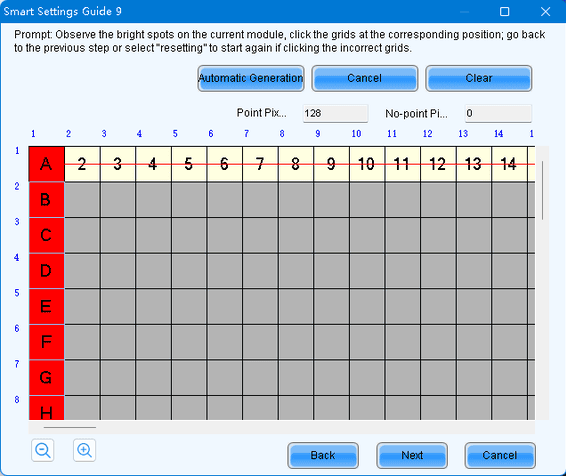Click yellow grid cell numbered 6

tap(225, 164)
